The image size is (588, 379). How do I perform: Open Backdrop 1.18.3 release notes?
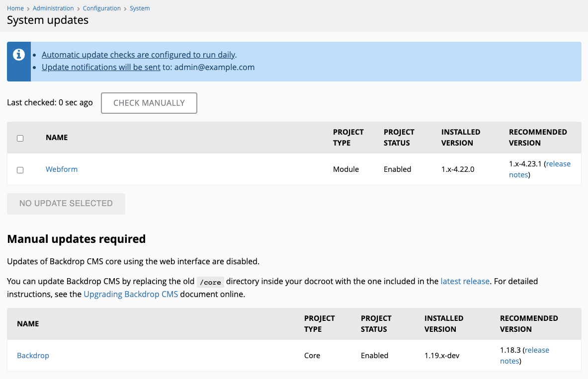point(524,355)
